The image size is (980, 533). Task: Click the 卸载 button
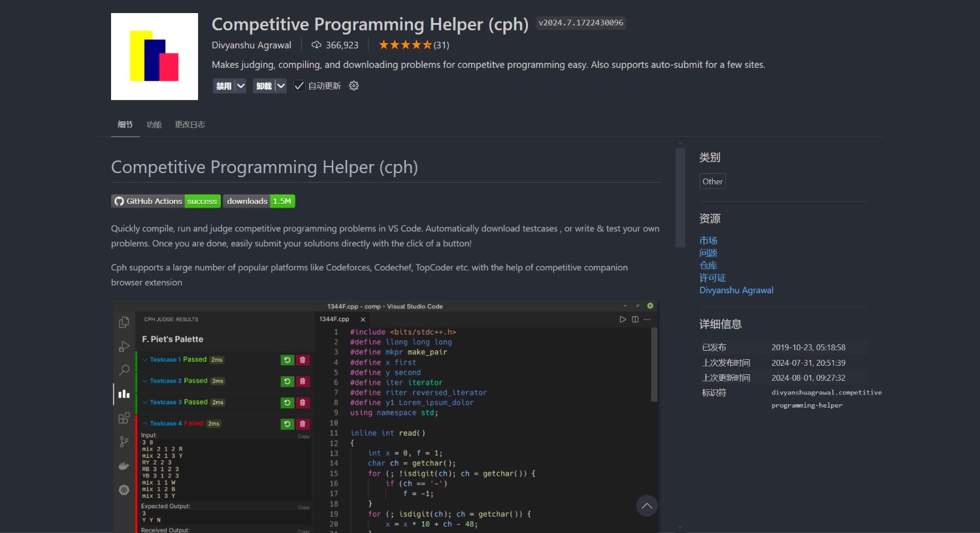pos(264,86)
